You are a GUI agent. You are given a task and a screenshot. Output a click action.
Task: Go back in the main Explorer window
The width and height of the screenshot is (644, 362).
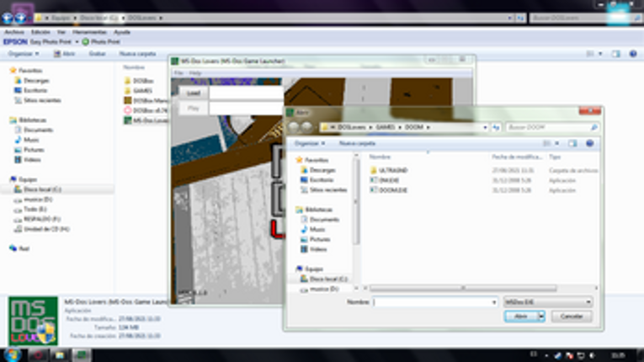[7, 18]
